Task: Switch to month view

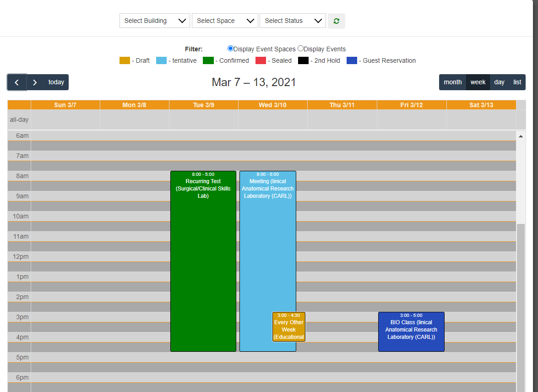Action: [452, 82]
